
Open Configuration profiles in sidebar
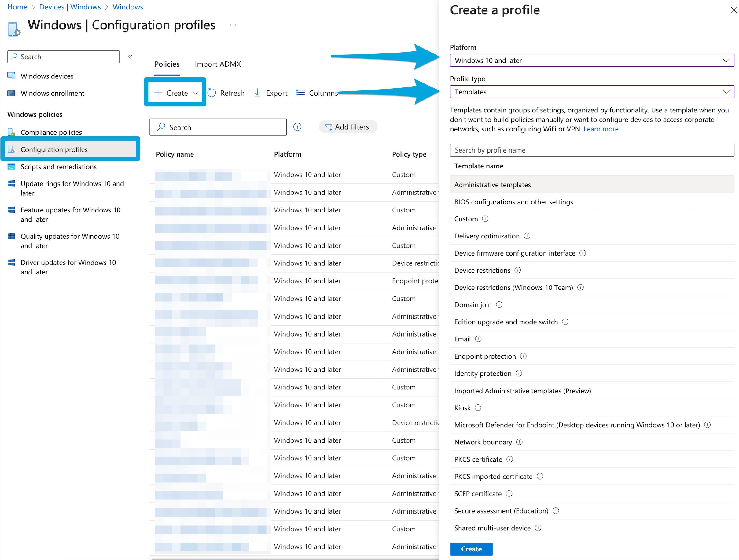pyautogui.click(x=70, y=149)
